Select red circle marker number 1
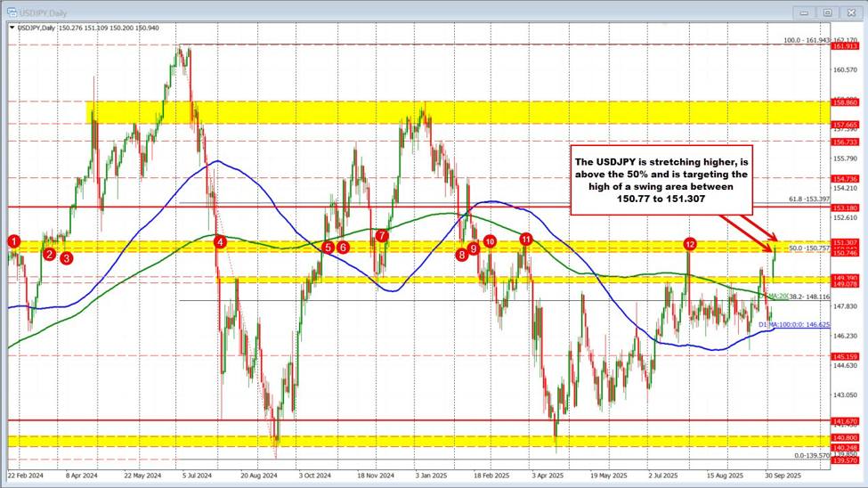Viewport: 868px width, 488px height. 13,241
